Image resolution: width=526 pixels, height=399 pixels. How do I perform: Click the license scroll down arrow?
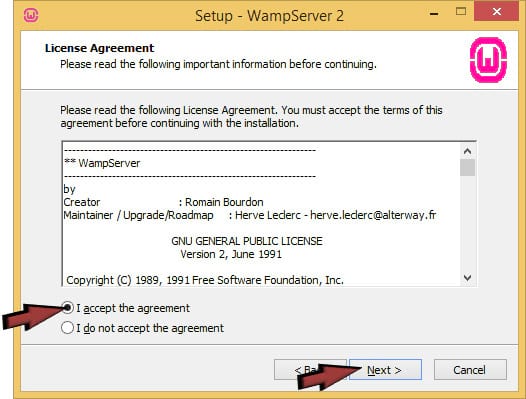(467, 278)
